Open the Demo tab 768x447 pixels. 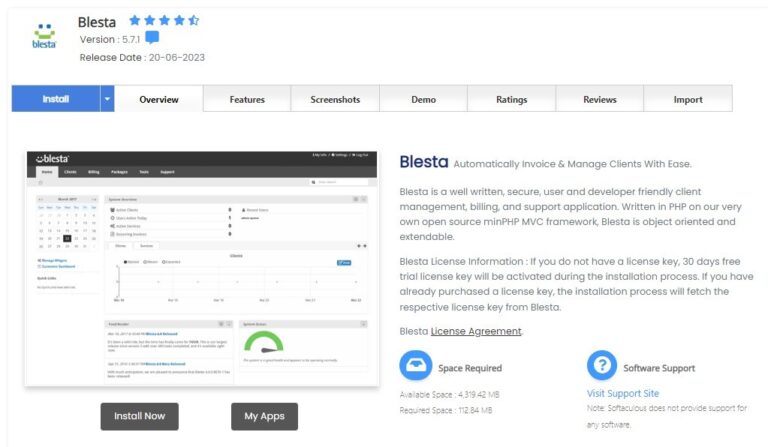(423, 99)
